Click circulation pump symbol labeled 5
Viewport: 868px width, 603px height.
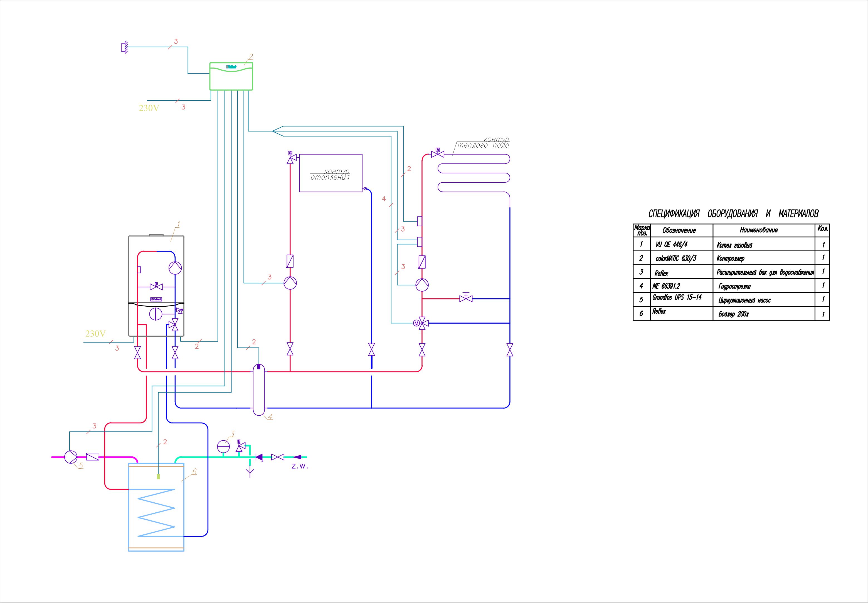tap(71, 457)
